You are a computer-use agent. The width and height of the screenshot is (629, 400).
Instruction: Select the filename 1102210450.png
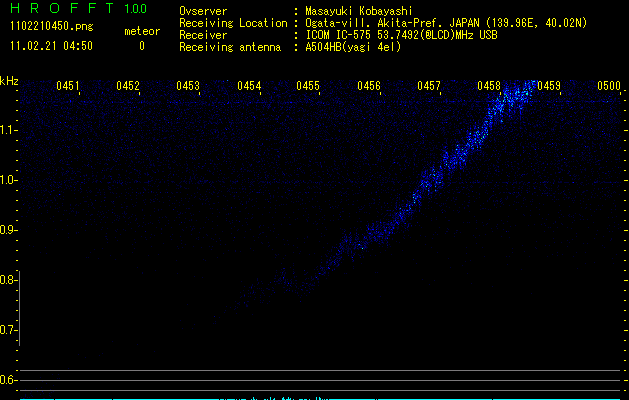(52, 27)
